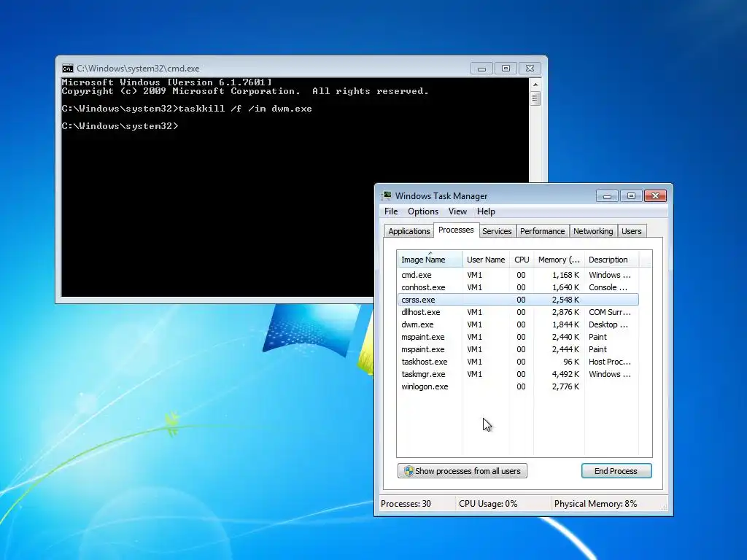Sort by CPU column header
747x560 pixels.
(x=522, y=260)
